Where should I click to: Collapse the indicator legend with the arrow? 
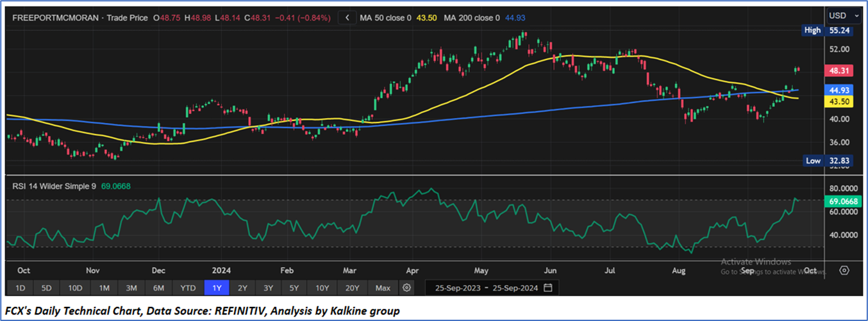tap(347, 18)
